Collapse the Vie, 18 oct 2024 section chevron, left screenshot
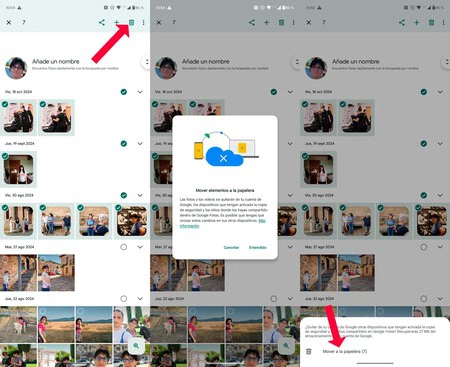The height and width of the screenshot is (367, 450). coord(140,92)
